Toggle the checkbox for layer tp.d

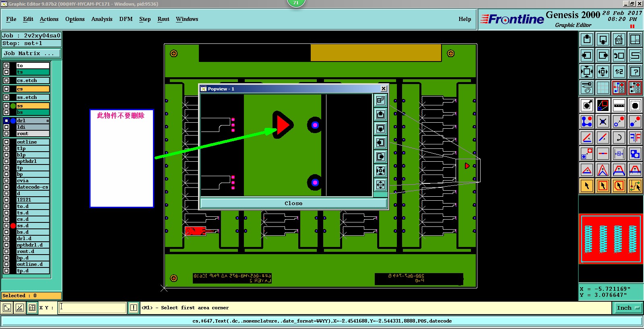[6, 271]
